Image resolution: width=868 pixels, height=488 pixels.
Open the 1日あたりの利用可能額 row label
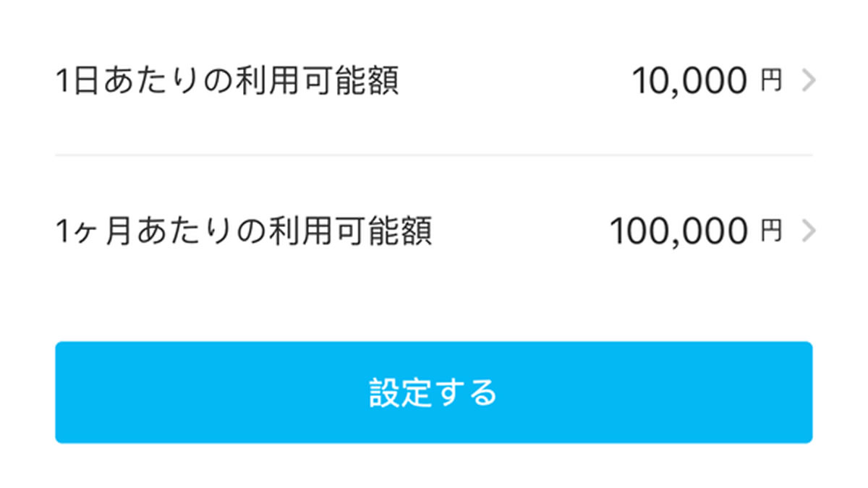227,82
